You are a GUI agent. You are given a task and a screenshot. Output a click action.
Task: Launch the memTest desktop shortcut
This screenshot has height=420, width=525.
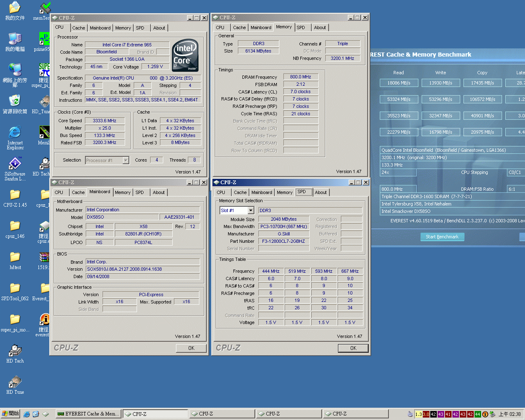43,11
